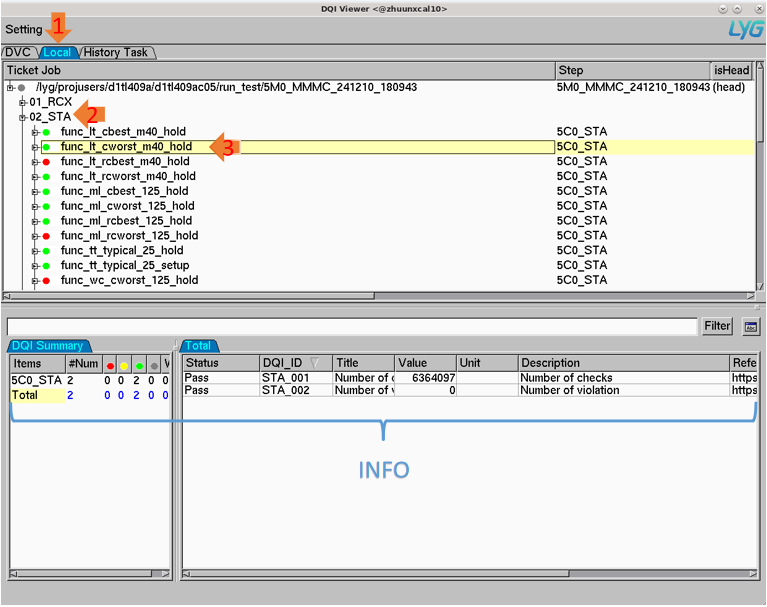Screen dimensions: 767x607
Task: Expand the root run_test path node
Action: tap(10, 88)
